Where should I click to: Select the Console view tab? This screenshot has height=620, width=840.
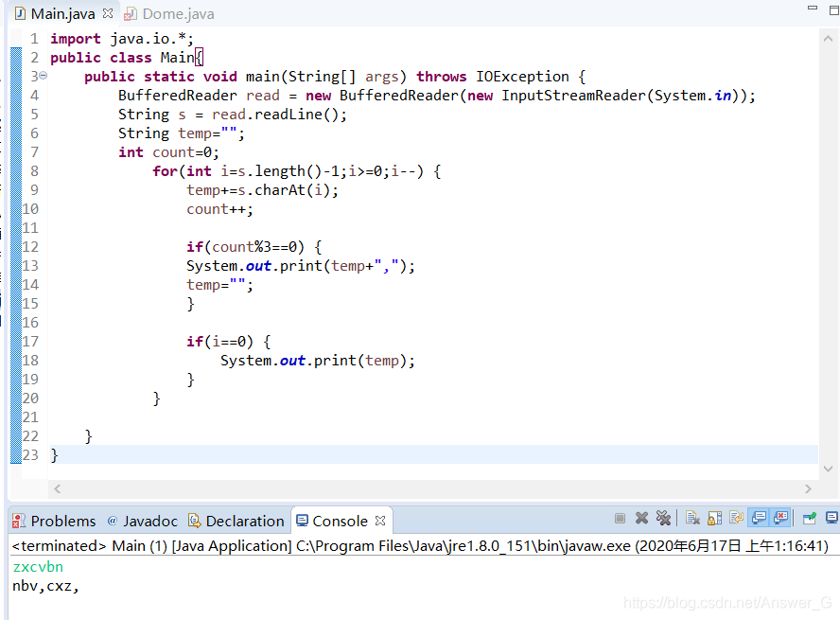(x=340, y=521)
